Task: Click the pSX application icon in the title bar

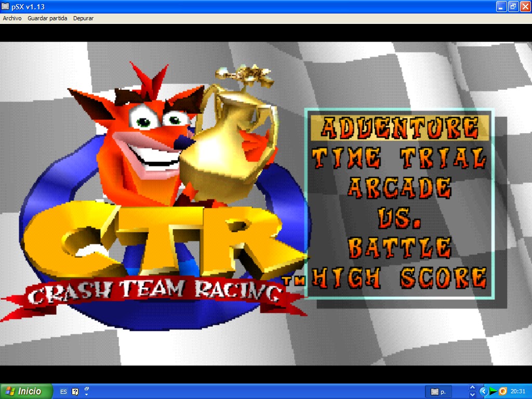Action: (4, 7)
